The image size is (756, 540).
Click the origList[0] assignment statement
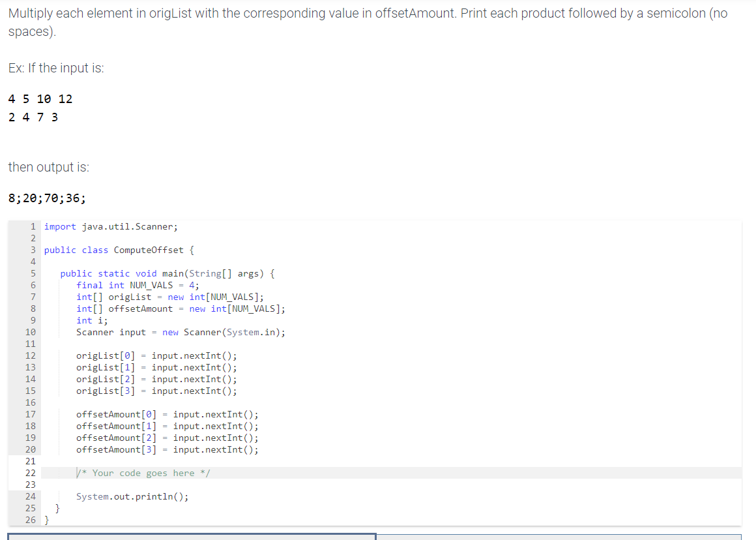156,355
